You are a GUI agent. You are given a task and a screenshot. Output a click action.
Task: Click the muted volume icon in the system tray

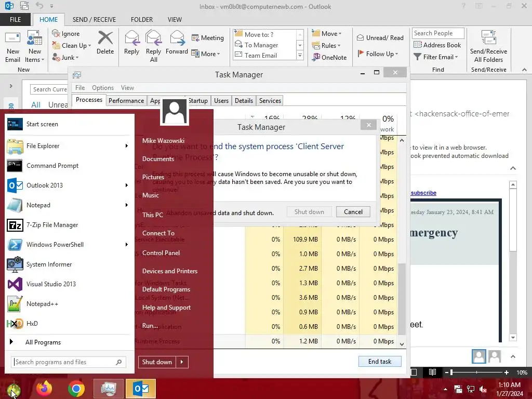click(483, 389)
